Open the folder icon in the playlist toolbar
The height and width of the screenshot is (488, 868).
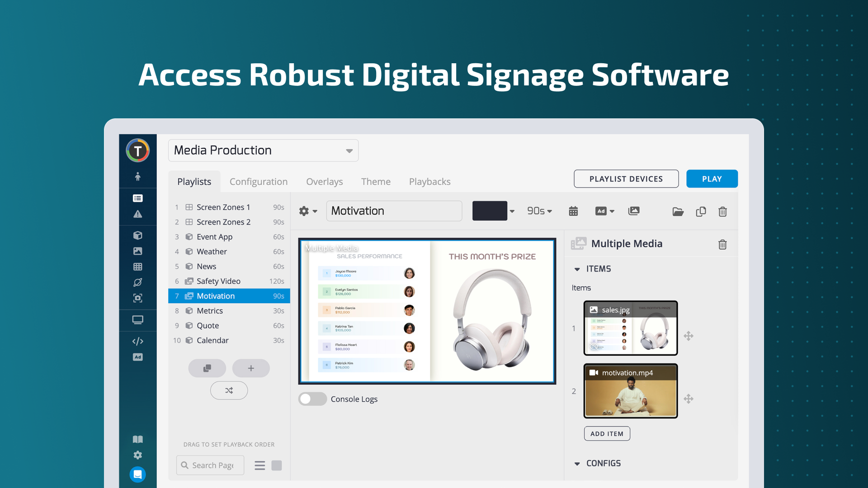(x=678, y=211)
